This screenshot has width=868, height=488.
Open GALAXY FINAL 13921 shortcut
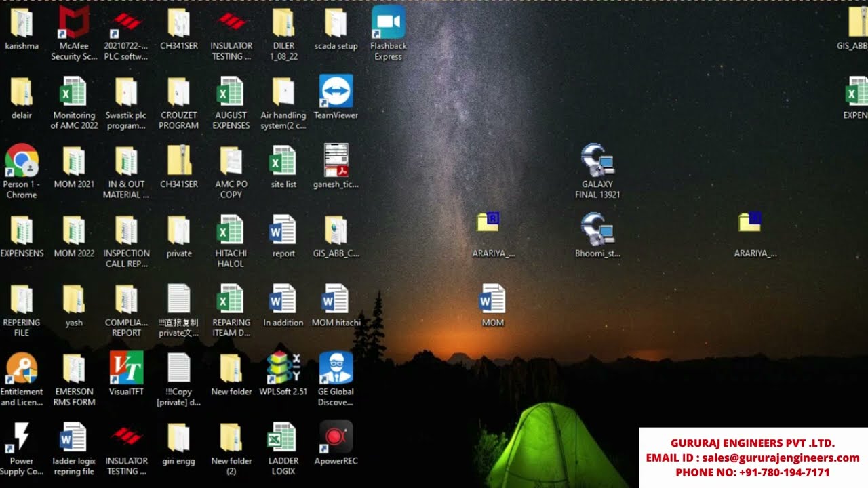click(x=597, y=171)
